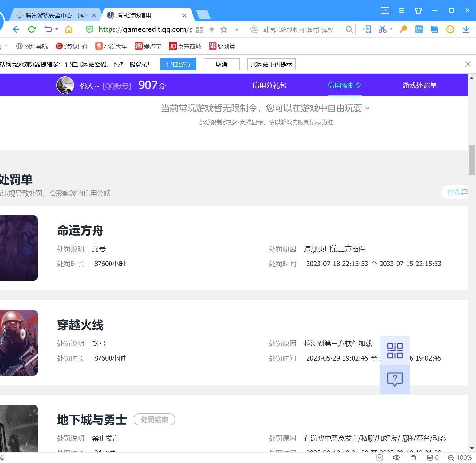Screen dimensions: 476x463
Task: Open the tab count window icon
Action: [385, 11]
